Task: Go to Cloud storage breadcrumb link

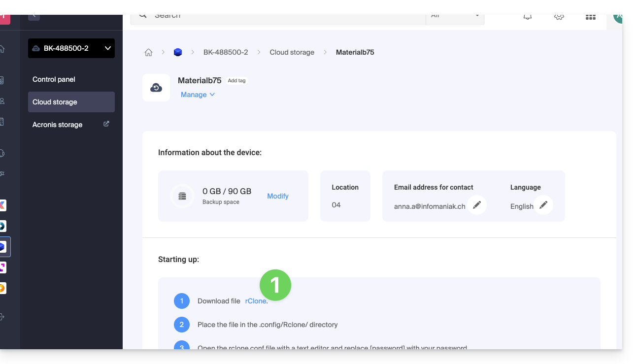Action: point(292,52)
